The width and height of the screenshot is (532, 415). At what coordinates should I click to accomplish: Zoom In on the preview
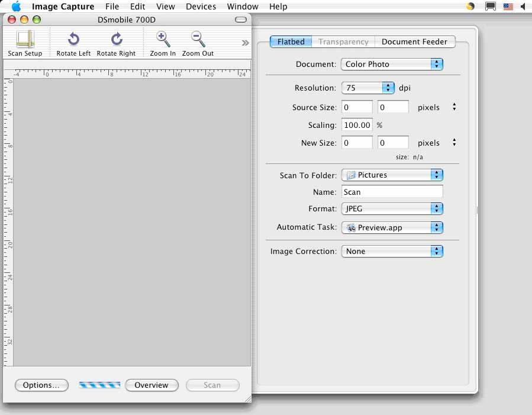click(163, 44)
